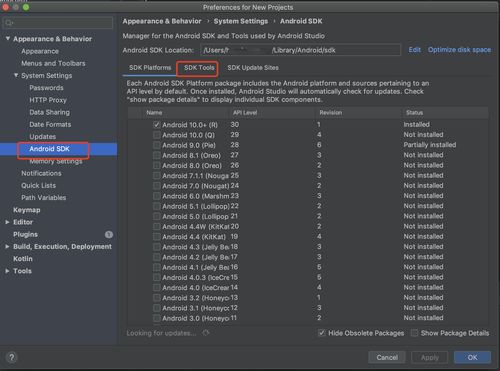Select Updates in settings tree
The width and height of the screenshot is (500, 371).
click(43, 137)
